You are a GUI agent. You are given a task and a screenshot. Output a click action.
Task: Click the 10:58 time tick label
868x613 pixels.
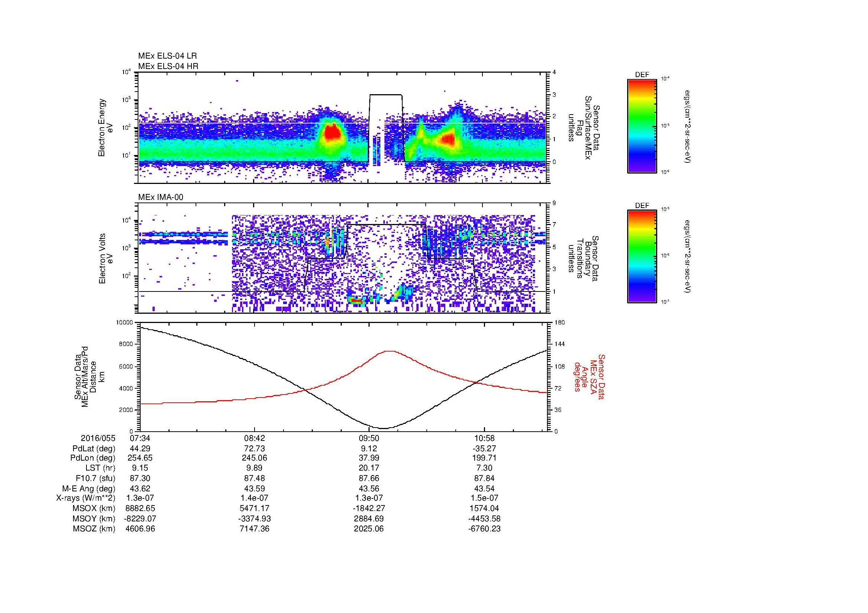point(484,438)
